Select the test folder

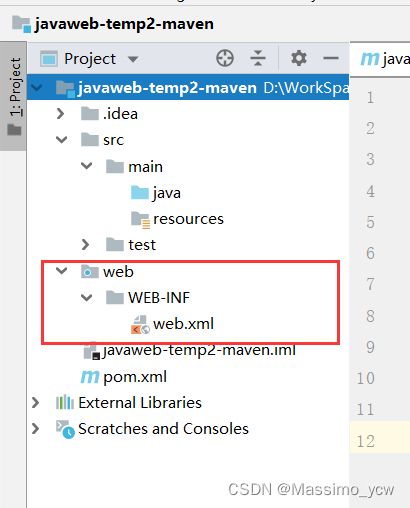[142, 245]
